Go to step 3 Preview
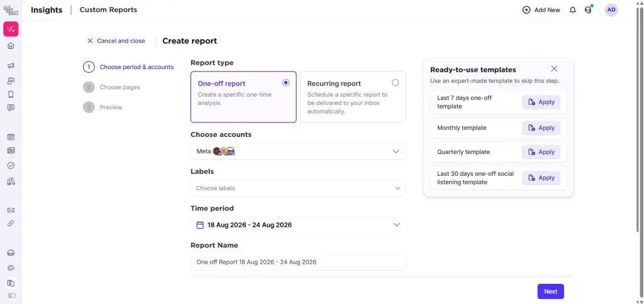This screenshot has width=644, height=304. coord(103,107)
